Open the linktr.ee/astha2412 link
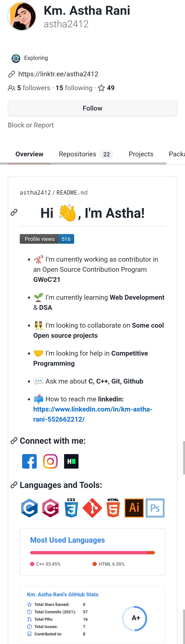 coord(58,74)
